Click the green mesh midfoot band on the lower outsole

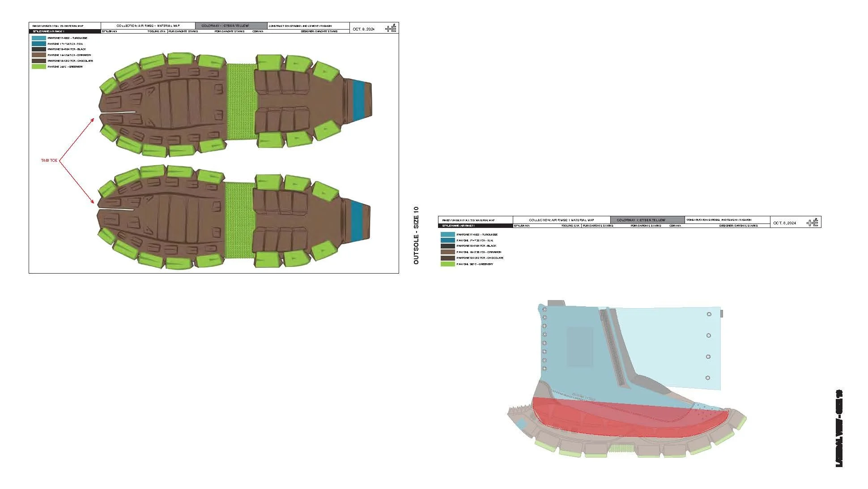238,219
